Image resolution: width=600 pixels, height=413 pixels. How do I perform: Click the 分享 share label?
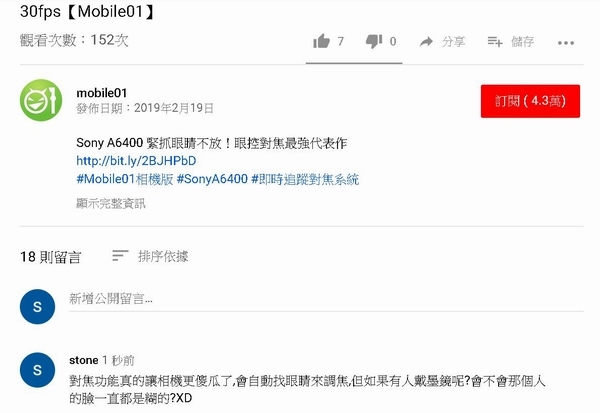453,41
